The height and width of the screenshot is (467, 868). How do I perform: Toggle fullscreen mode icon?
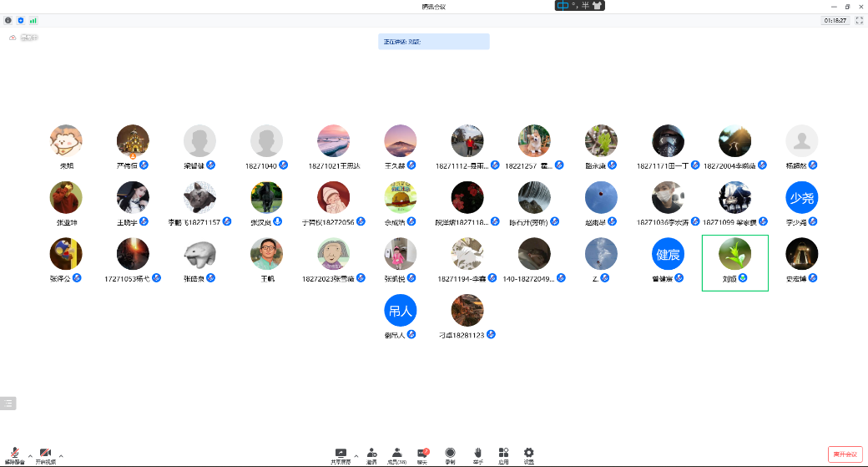tap(859, 20)
